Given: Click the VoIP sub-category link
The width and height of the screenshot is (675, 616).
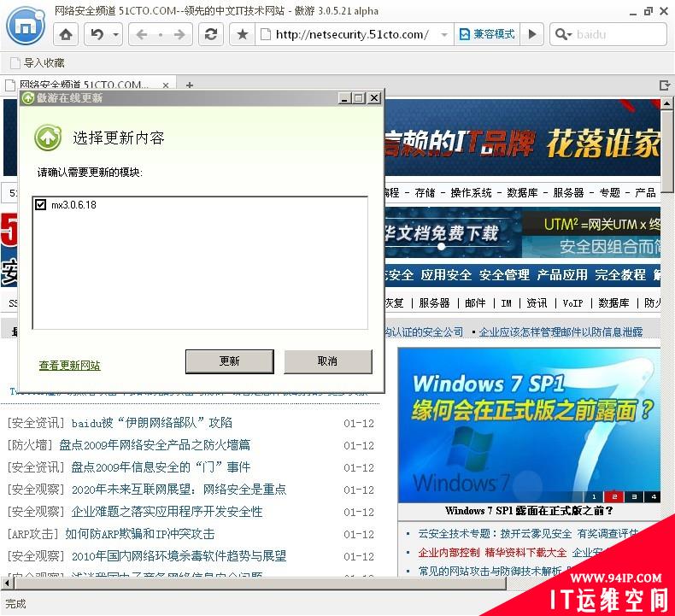Looking at the screenshot, I should point(573,303).
